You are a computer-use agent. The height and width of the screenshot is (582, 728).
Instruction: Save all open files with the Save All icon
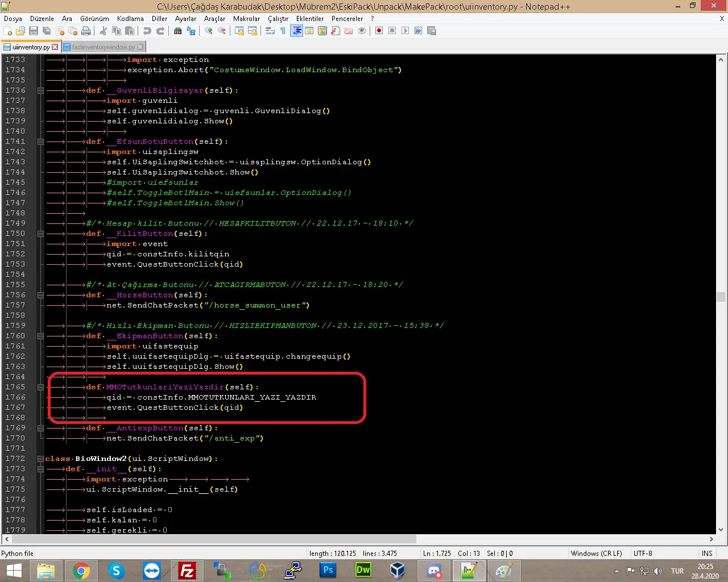(47, 31)
